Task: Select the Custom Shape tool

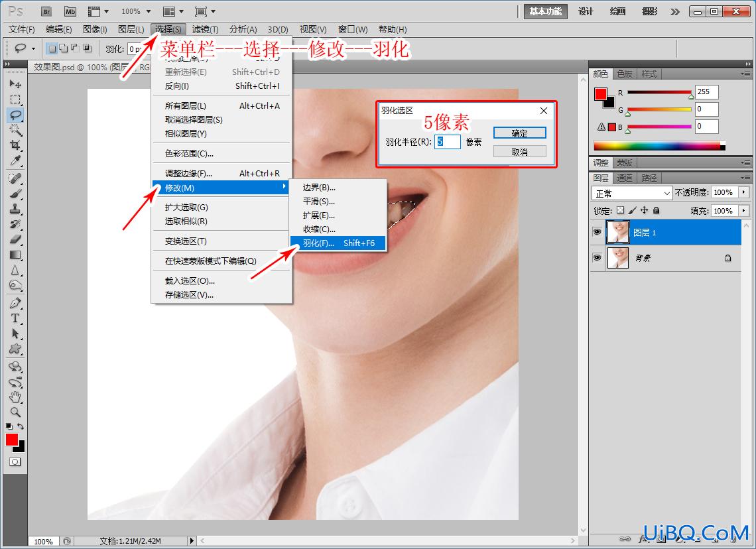Action: pos(15,349)
